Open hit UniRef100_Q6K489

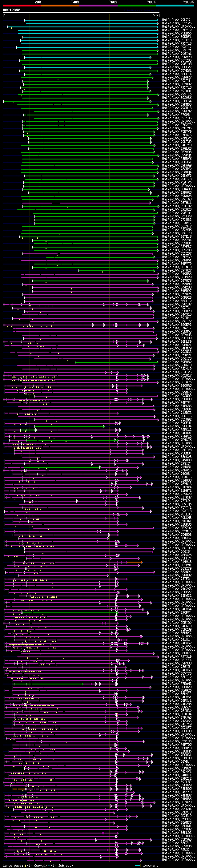177,189
